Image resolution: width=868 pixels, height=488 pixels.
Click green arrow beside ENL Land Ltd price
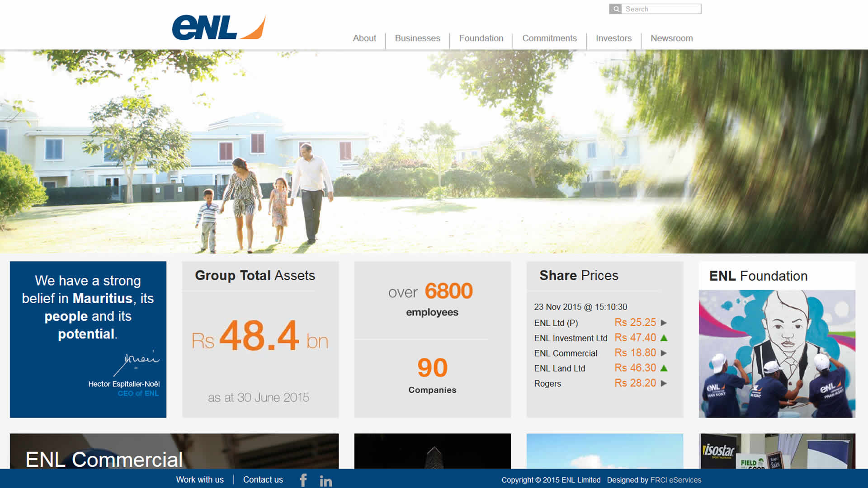click(664, 368)
